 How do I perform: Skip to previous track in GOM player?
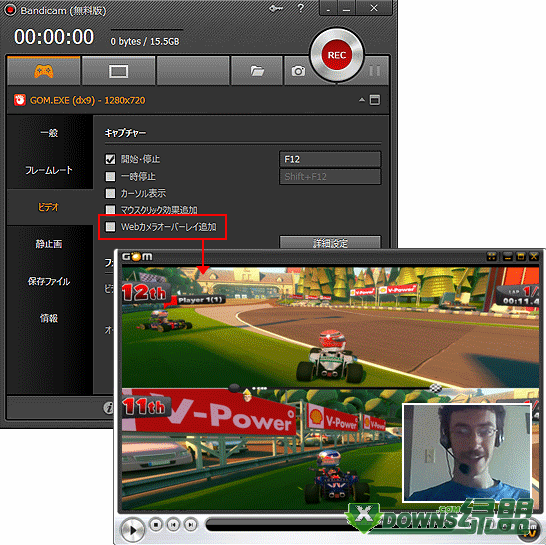pos(173,524)
